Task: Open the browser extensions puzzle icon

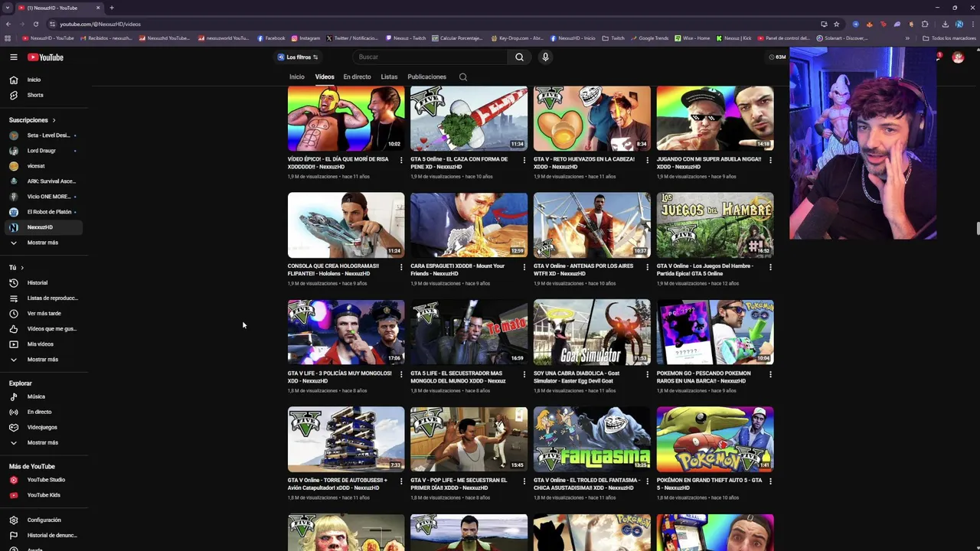Action: tap(925, 24)
